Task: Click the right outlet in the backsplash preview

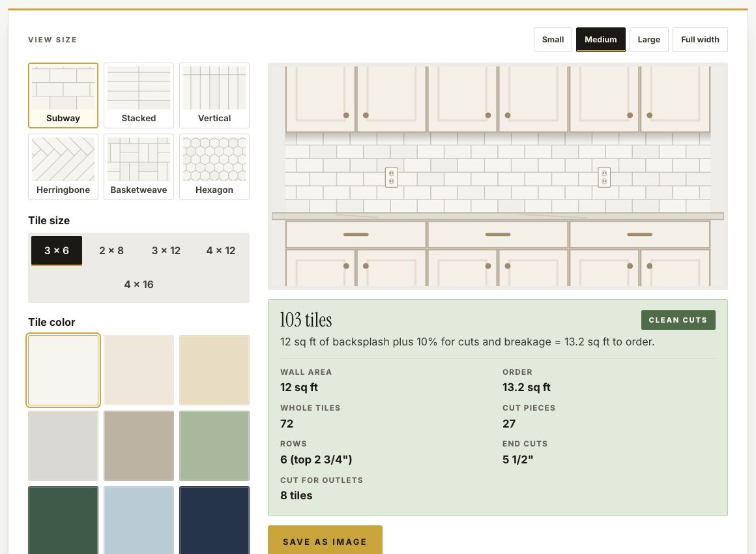Action: point(604,177)
